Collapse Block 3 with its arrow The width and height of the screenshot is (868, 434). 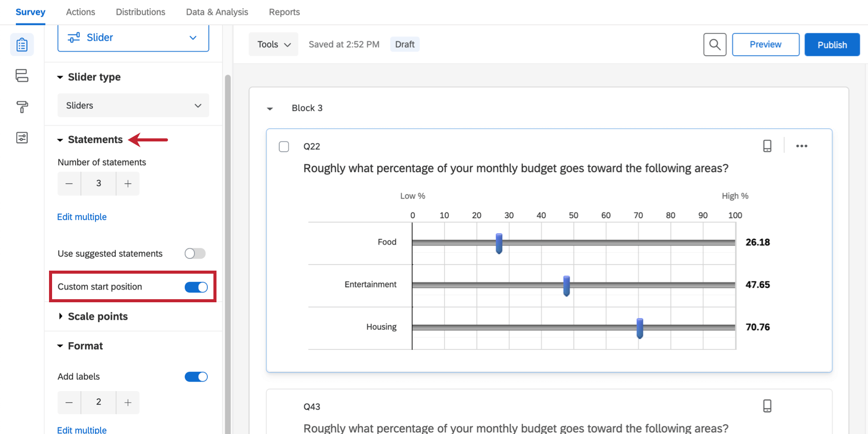click(270, 108)
